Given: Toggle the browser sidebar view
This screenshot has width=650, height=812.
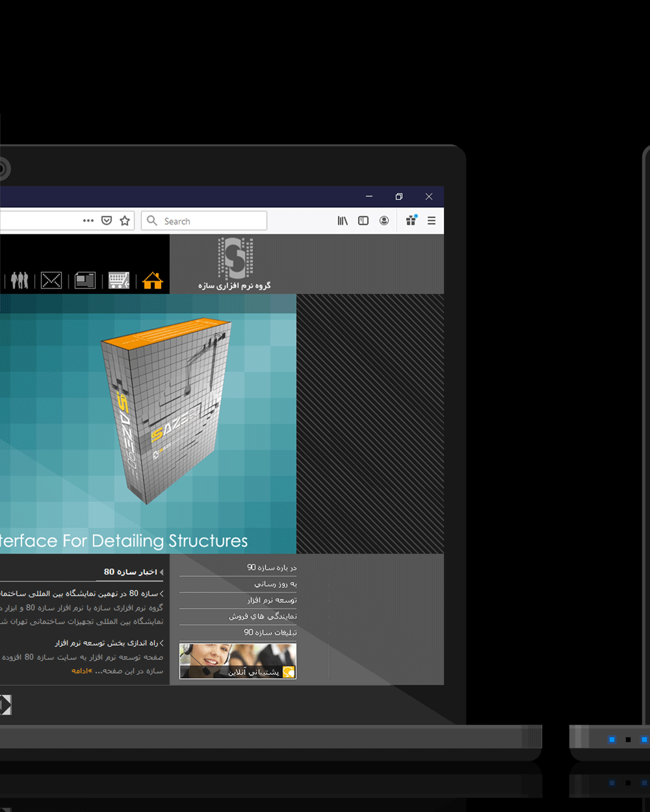Looking at the screenshot, I should pyautogui.click(x=363, y=221).
